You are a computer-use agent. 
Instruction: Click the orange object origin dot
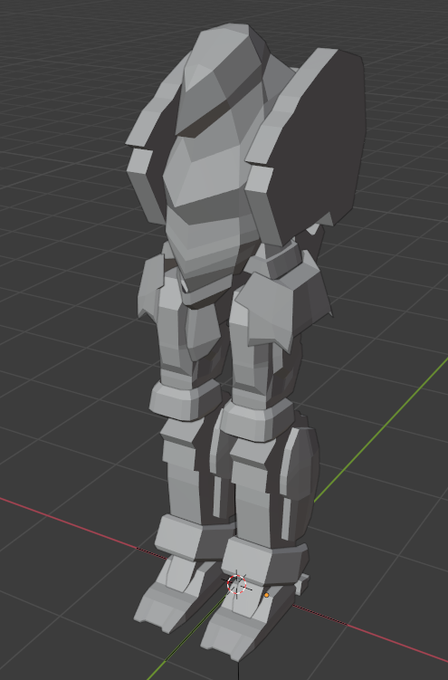point(267,595)
